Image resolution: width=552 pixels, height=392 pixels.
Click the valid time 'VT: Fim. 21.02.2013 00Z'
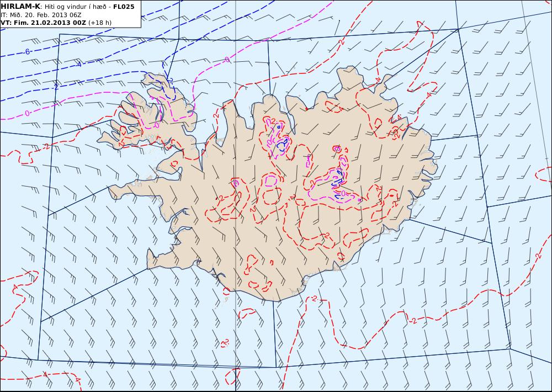[43, 23]
